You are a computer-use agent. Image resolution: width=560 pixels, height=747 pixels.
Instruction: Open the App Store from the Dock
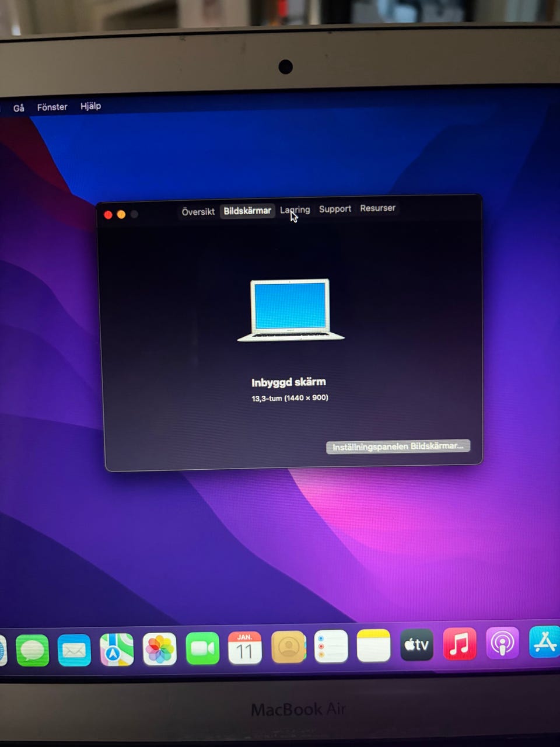pos(544,642)
